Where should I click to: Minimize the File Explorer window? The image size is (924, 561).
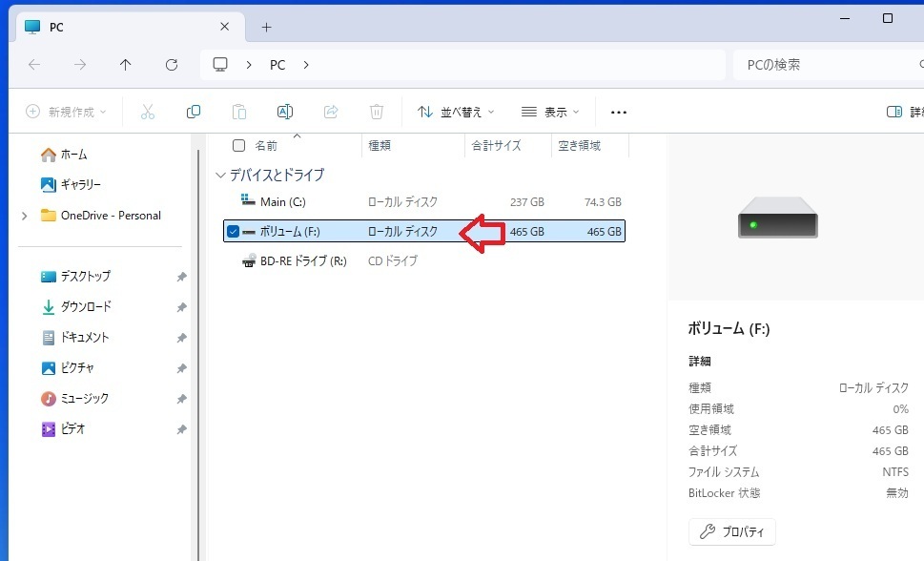(x=845, y=19)
